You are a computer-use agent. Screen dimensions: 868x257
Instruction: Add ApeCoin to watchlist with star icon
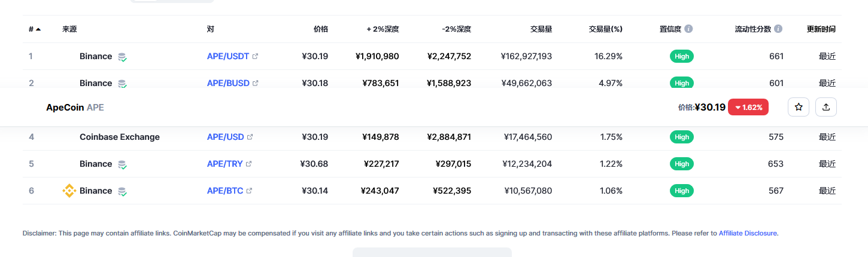(798, 107)
